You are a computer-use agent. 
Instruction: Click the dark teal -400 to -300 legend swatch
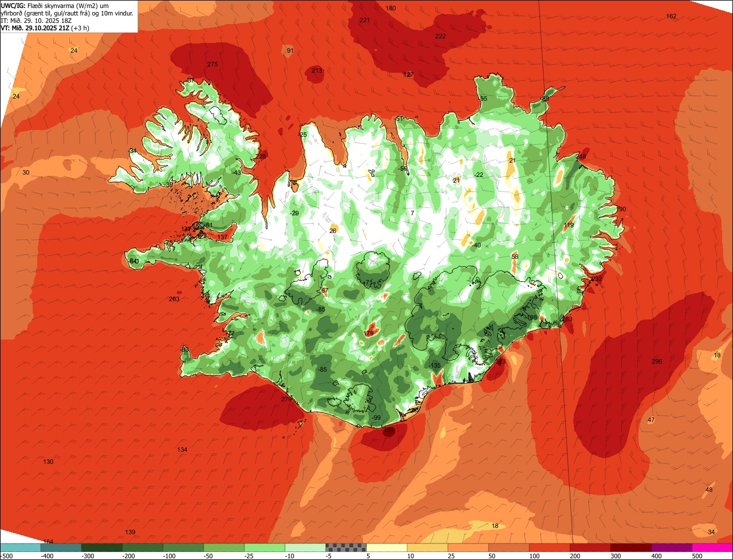coord(61,547)
